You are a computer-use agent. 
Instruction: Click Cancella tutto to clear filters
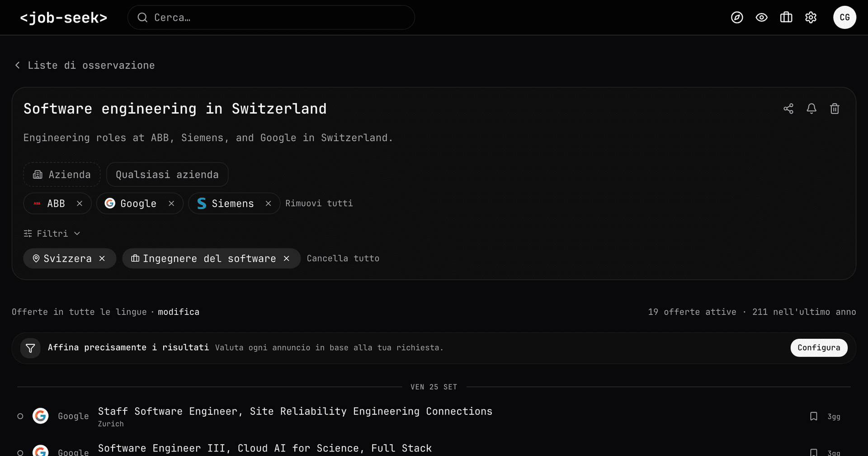pyautogui.click(x=343, y=258)
